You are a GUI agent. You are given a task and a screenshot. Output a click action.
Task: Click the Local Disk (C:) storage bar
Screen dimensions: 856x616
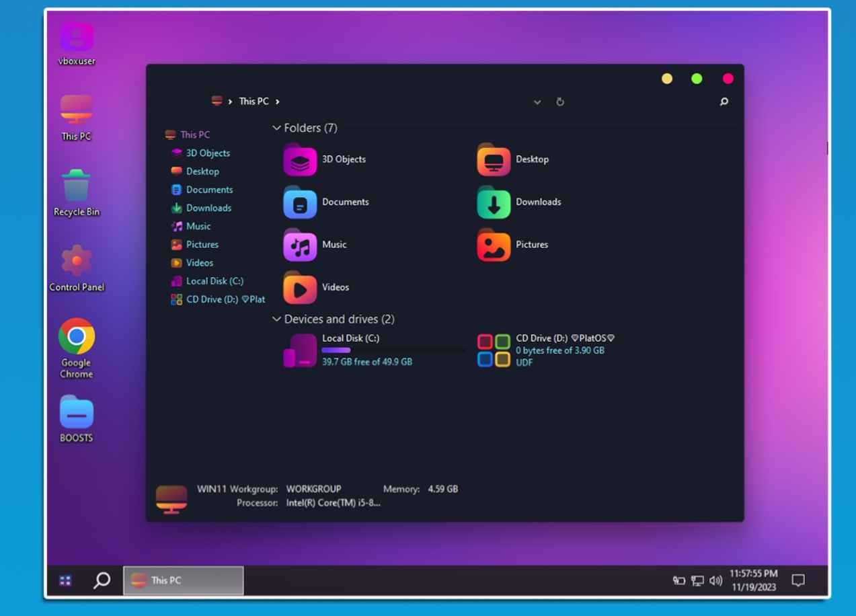coord(393,350)
